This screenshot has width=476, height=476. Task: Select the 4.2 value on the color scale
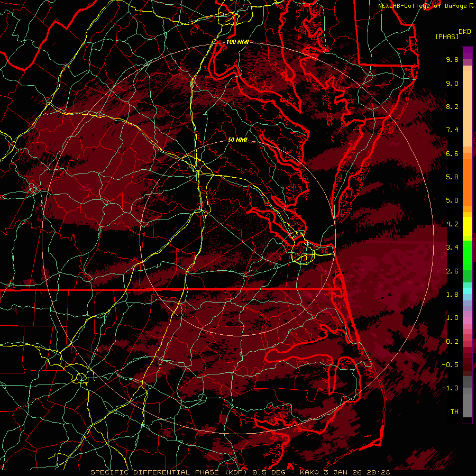(x=452, y=224)
